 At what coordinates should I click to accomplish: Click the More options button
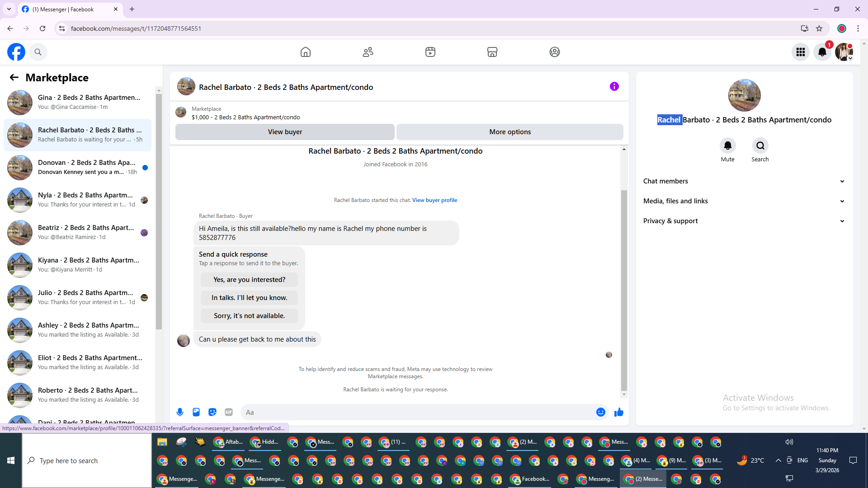click(x=510, y=132)
